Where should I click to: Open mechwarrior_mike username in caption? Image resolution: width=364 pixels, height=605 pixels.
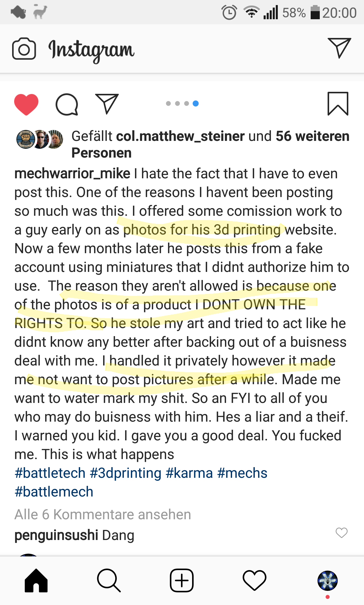[72, 174]
